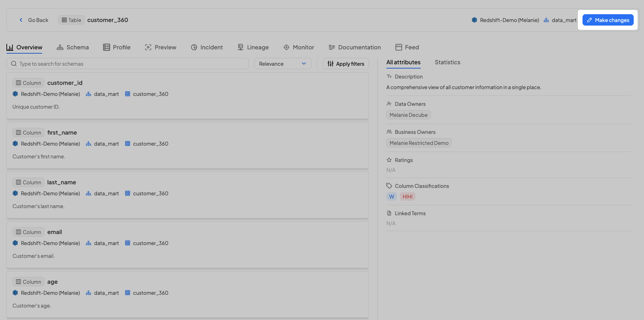Click the HIHI classification tag
The width and height of the screenshot is (644, 320).
(x=407, y=196)
